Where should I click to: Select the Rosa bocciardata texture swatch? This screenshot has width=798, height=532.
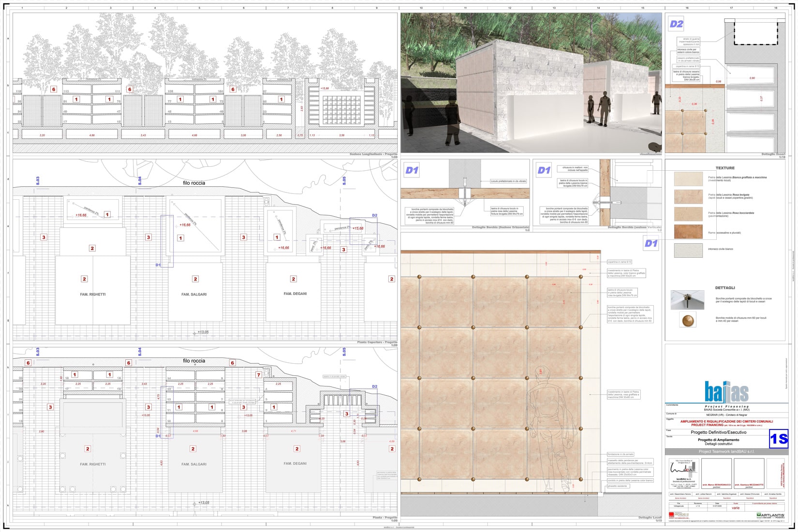(688, 214)
